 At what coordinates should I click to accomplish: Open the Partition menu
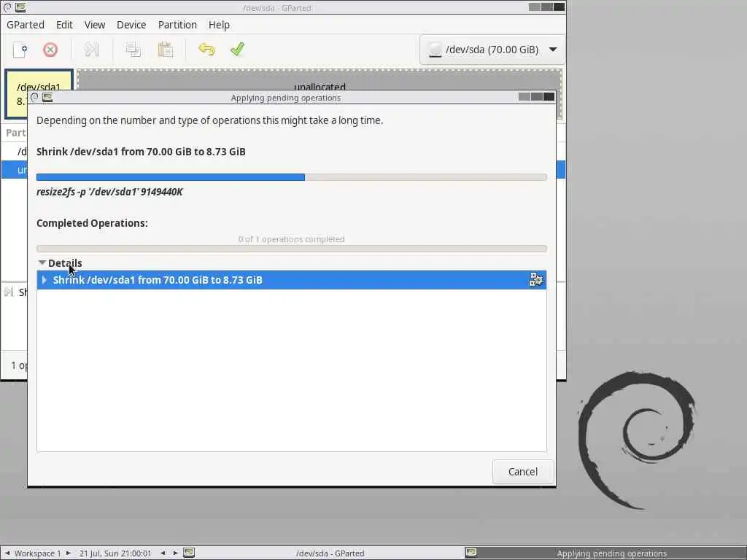point(177,25)
